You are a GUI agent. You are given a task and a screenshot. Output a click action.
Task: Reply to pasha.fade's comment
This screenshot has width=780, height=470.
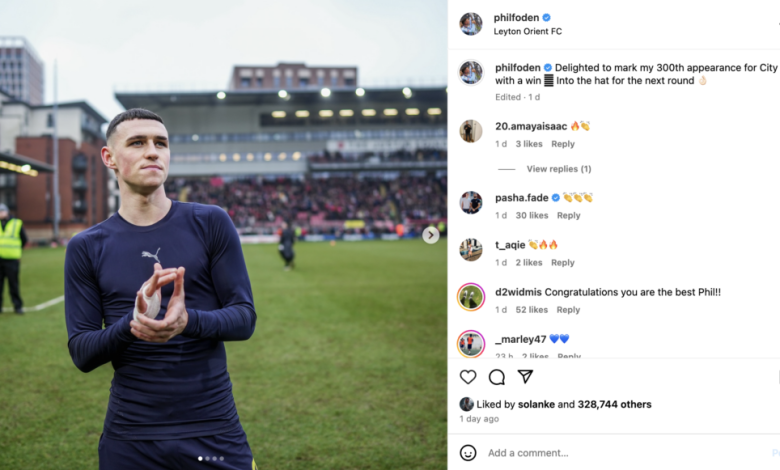(569, 215)
